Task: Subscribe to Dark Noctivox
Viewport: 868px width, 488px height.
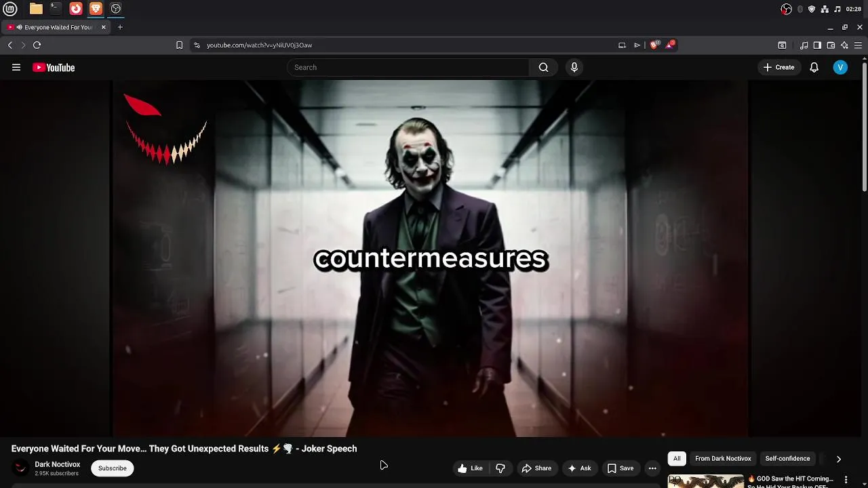Action: pos(113,468)
